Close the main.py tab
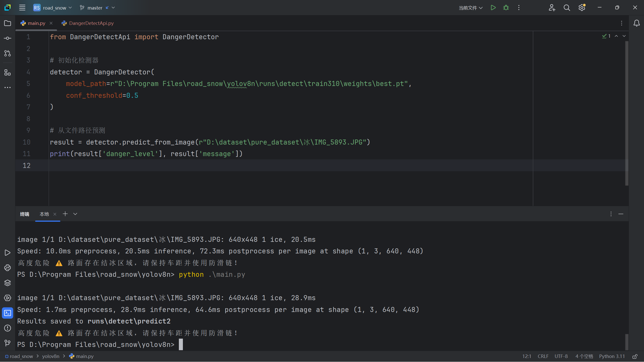Image resolution: width=644 pixels, height=362 pixels. coord(51,23)
